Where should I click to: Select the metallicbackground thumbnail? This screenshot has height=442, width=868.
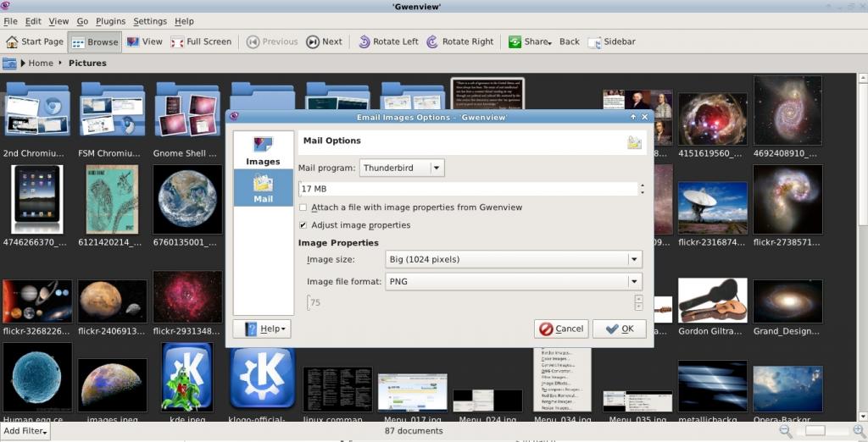coord(712,386)
